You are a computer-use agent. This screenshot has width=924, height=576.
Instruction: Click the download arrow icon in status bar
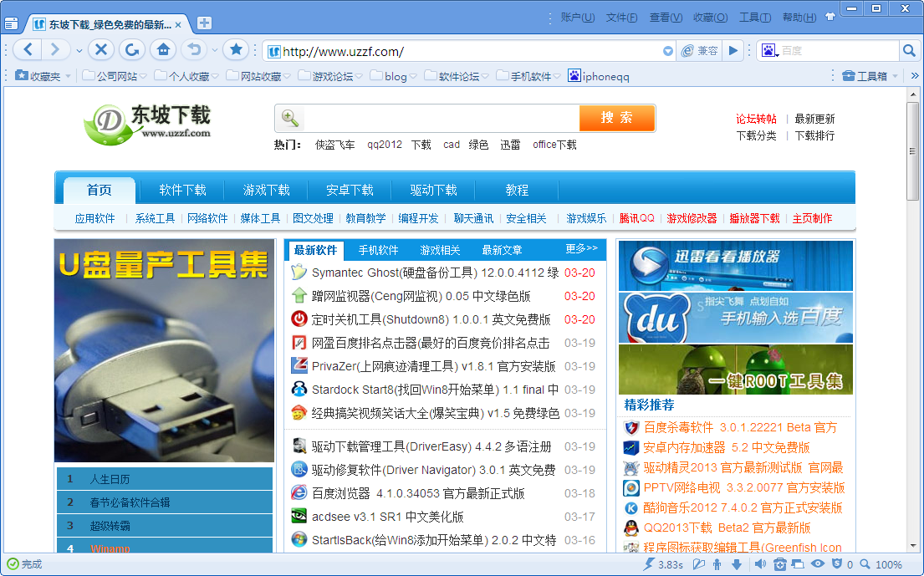[737, 564]
